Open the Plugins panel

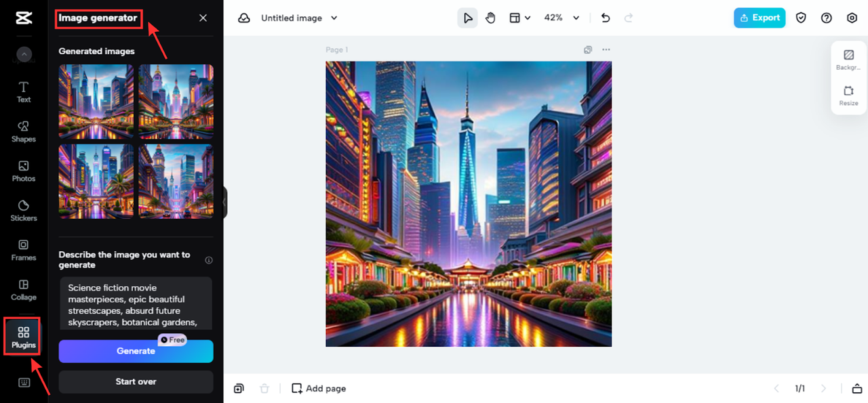24,337
